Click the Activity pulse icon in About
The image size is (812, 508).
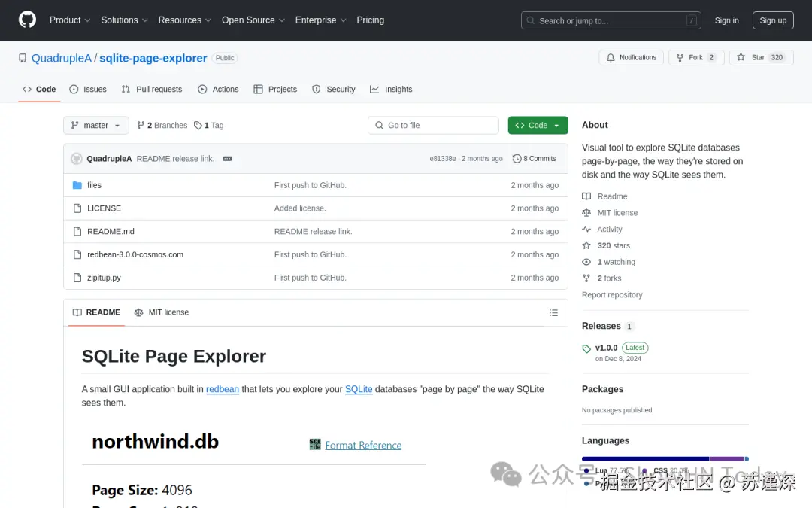(x=588, y=229)
